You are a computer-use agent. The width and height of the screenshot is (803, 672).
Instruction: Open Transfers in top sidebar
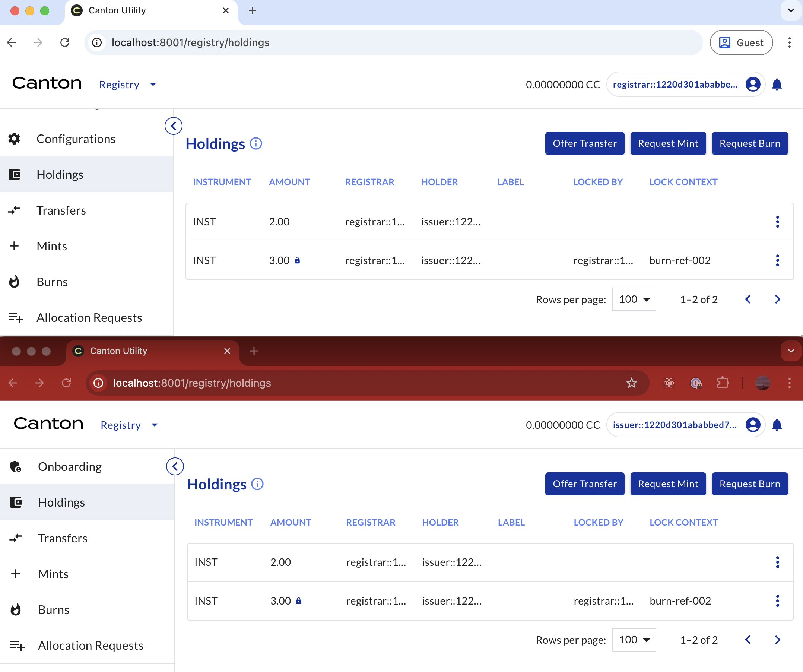click(61, 210)
